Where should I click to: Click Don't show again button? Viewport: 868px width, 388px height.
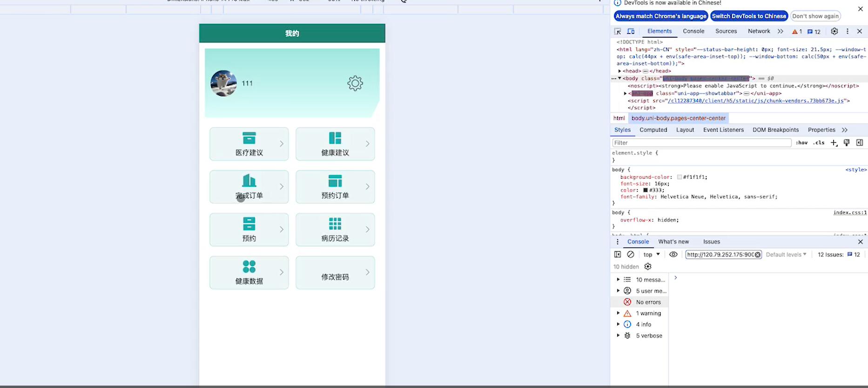[815, 16]
